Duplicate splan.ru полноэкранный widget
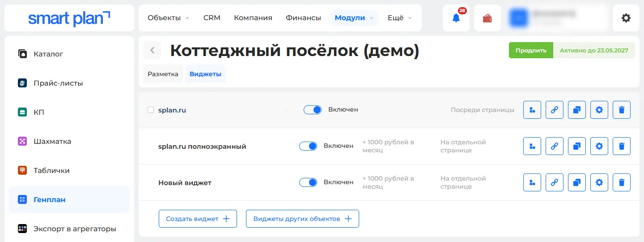Screen dimensions: 644x242 pos(577,146)
